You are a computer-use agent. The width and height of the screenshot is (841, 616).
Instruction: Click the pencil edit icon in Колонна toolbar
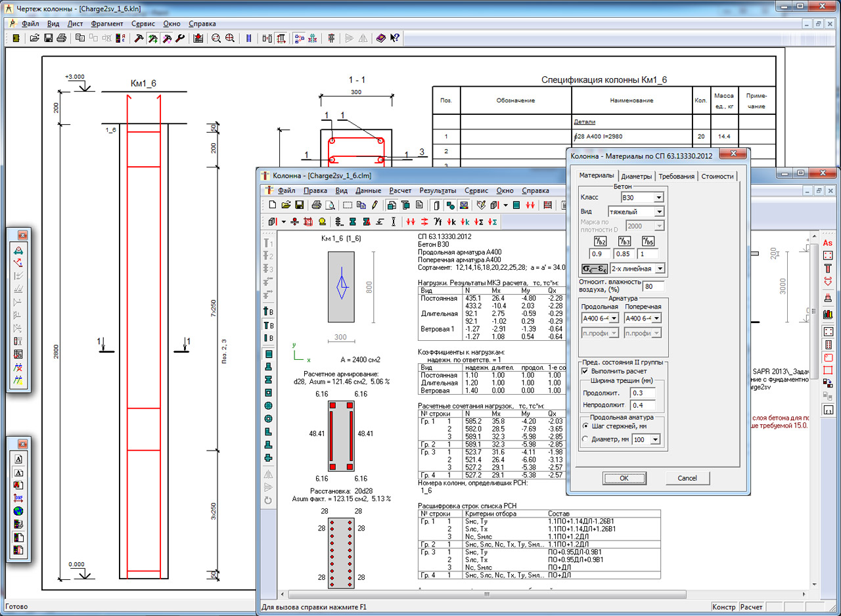[x=375, y=205]
